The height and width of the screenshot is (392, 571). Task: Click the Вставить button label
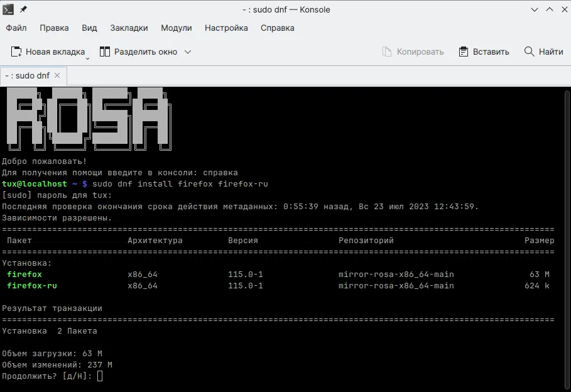(x=491, y=52)
